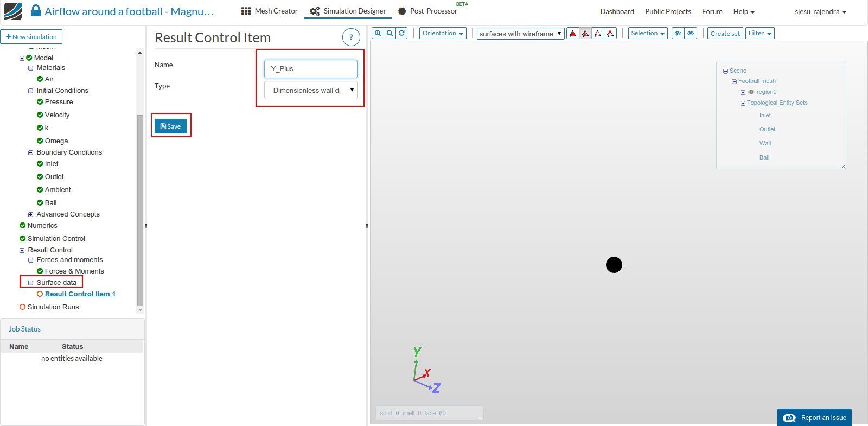868x426 pixels.
Task: Collapse the Scene root node
Action: 726,71
